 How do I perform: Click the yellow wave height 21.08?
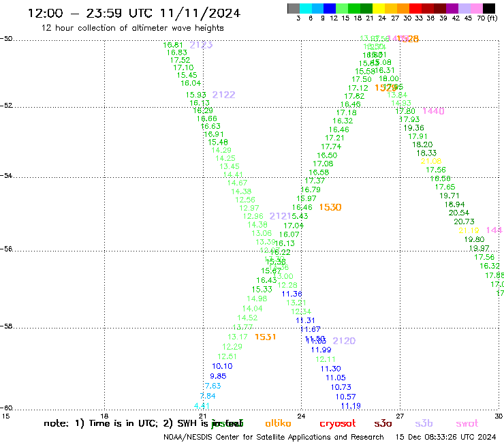[x=431, y=161]
